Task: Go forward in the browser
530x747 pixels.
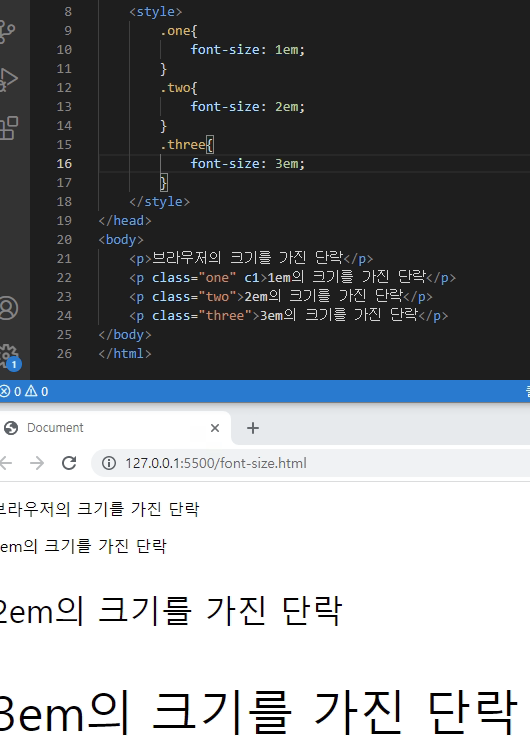Action: [x=37, y=463]
